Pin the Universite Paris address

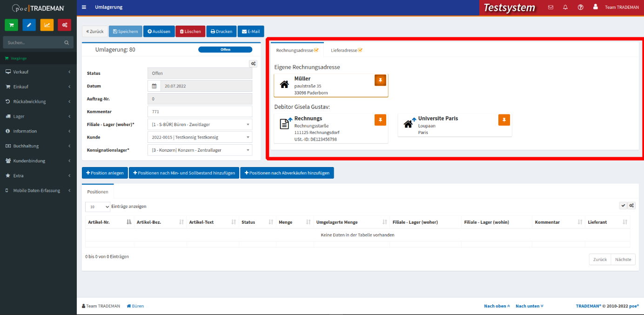click(504, 120)
